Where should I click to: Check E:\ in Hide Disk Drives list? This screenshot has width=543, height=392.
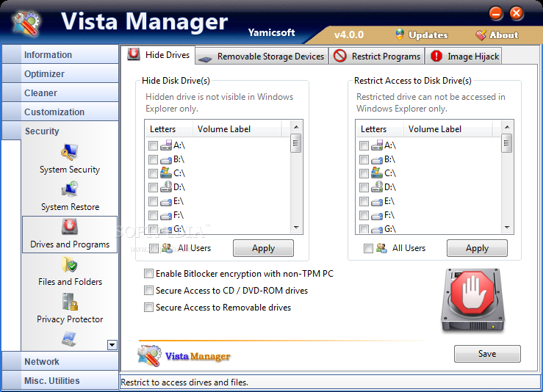(x=153, y=201)
